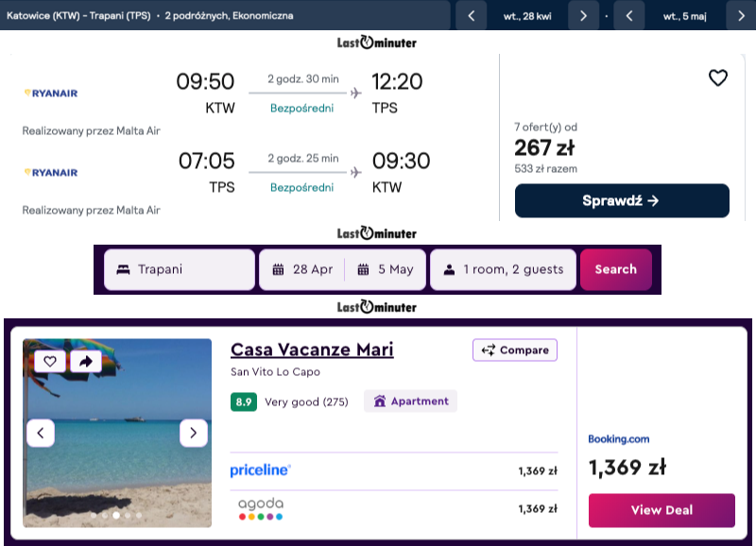756x546 pixels.
Task: Save the Ryanair flight offer with the heart icon
Action: [718, 78]
